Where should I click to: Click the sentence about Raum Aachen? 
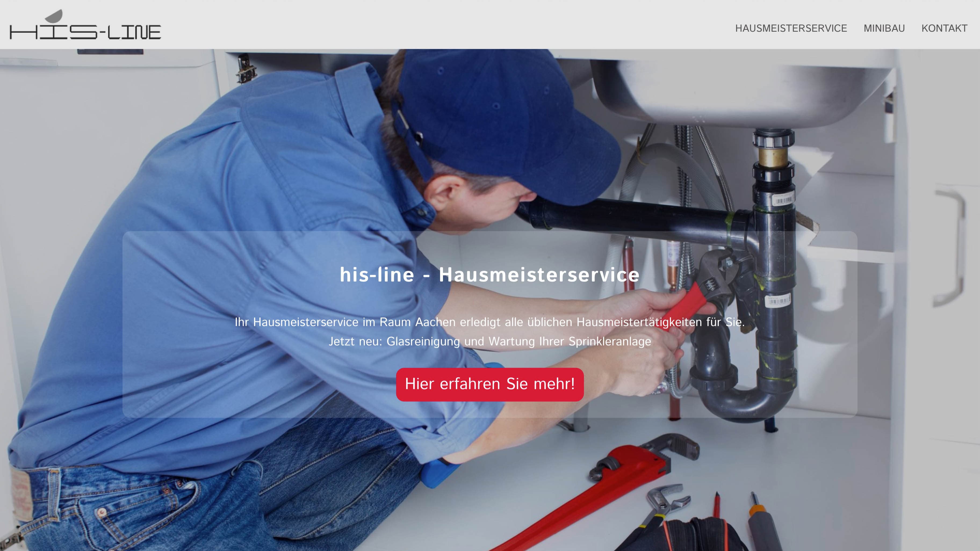[x=490, y=322]
